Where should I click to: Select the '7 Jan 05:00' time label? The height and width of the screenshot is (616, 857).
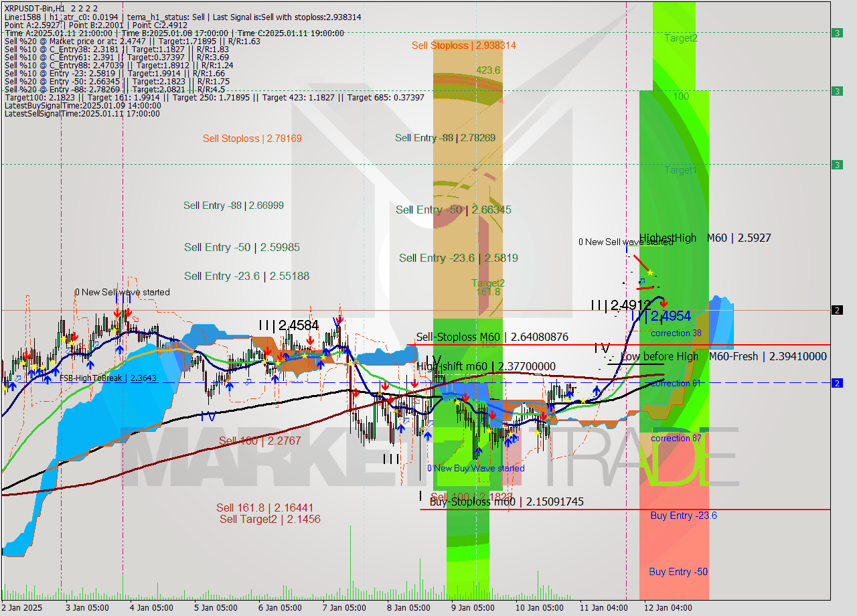(344, 608)
